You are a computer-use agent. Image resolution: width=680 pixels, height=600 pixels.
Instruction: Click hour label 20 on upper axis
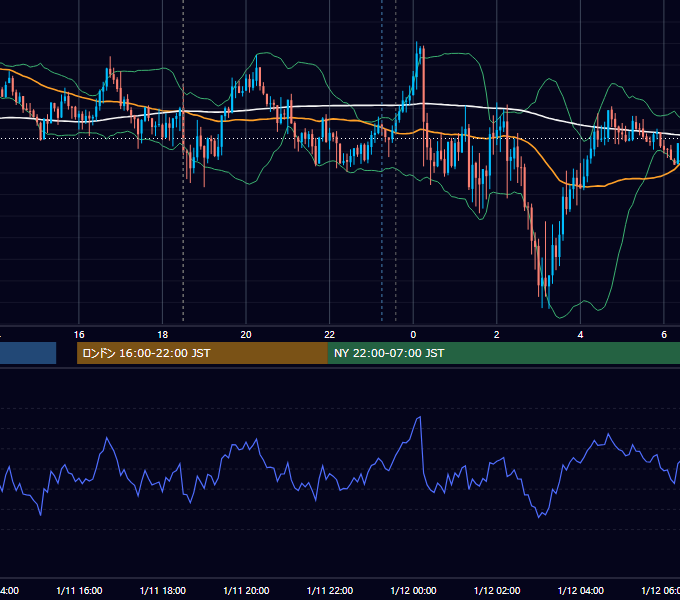pos(246,335)
